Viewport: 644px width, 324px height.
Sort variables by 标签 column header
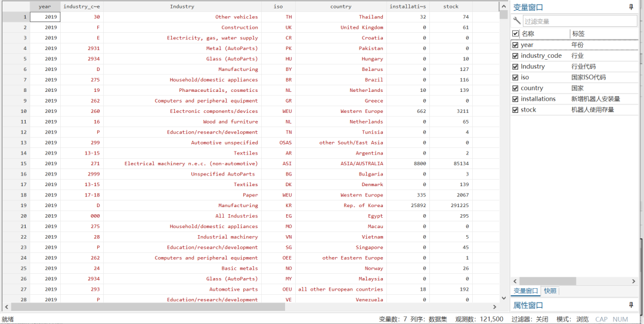(x=603, y=34)
